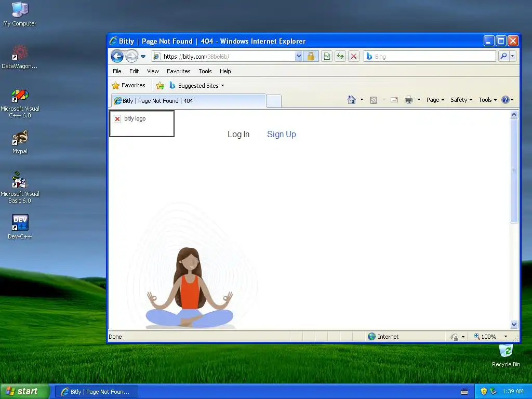This screenshot has height=399, width=532.
Task: Click the blue Help question icon
Action: coord(506,100)
